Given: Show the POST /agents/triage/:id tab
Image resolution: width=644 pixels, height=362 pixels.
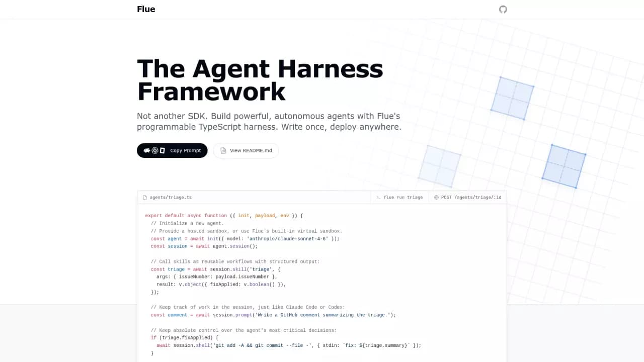Looking at the screenshot, I should (x=468, y=198).
